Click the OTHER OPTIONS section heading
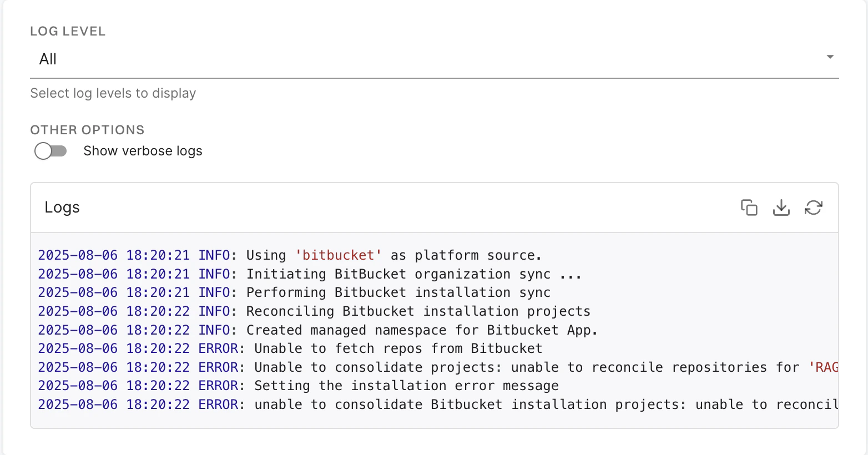The image size is (868, 455). click(87, 130)
